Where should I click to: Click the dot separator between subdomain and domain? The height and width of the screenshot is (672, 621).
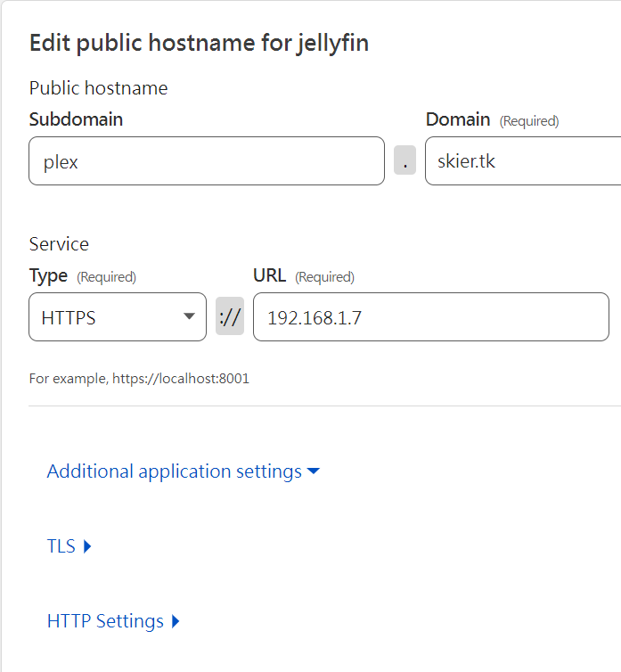click(x=405, y=160)
